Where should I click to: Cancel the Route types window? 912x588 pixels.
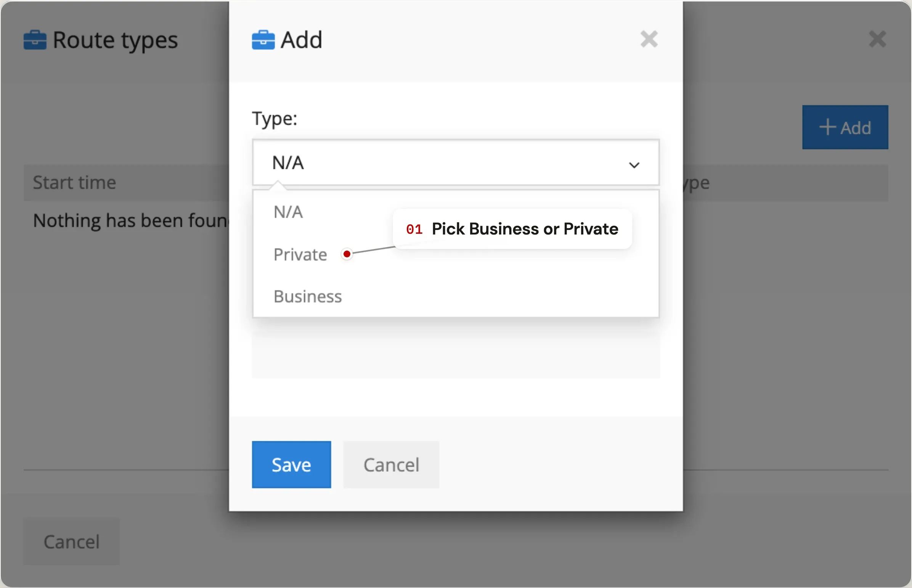pos(71,541)
